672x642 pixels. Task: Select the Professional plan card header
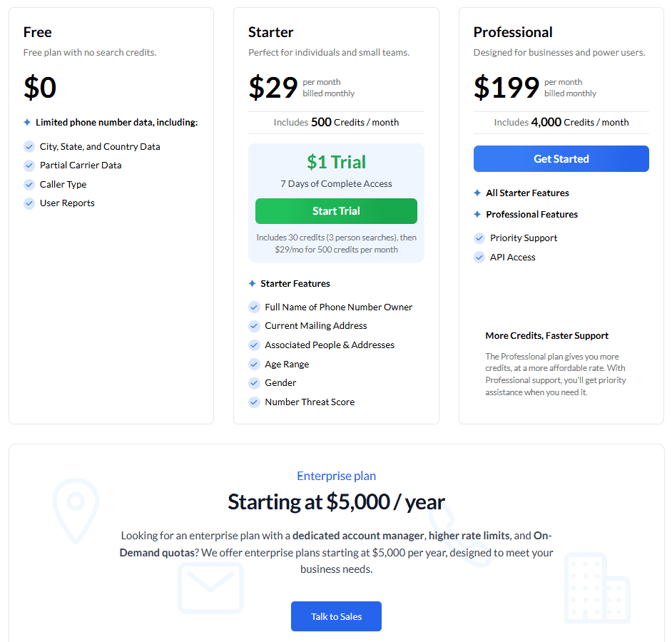(513, 32)
